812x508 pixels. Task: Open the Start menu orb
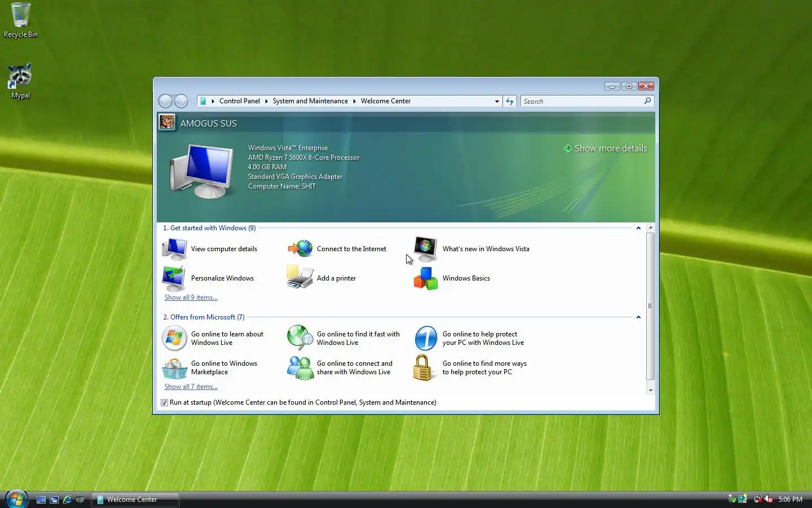(x=16, y=499)
